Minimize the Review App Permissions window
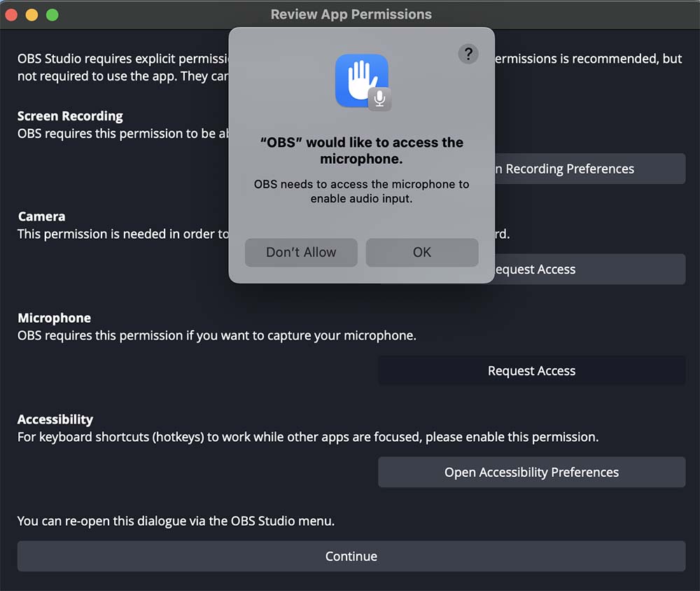Screen dimensions: 700x591 pyautogui.click(x=31, y=15)
